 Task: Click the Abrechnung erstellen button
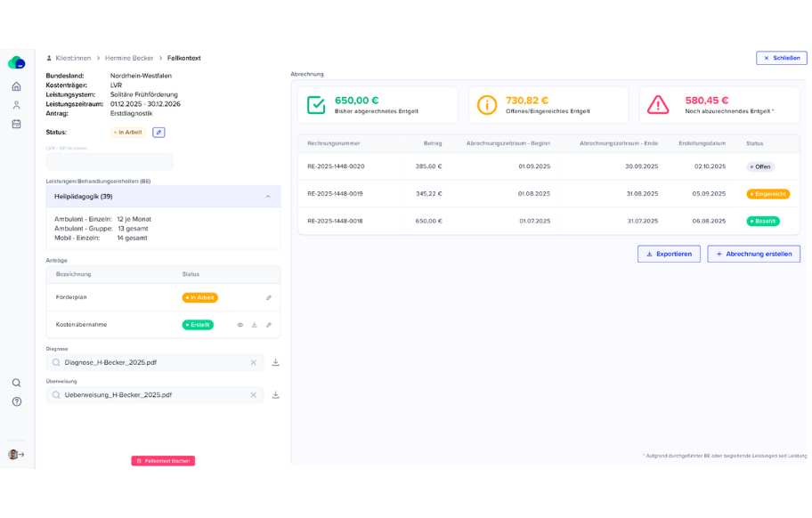tap(753, 254)
